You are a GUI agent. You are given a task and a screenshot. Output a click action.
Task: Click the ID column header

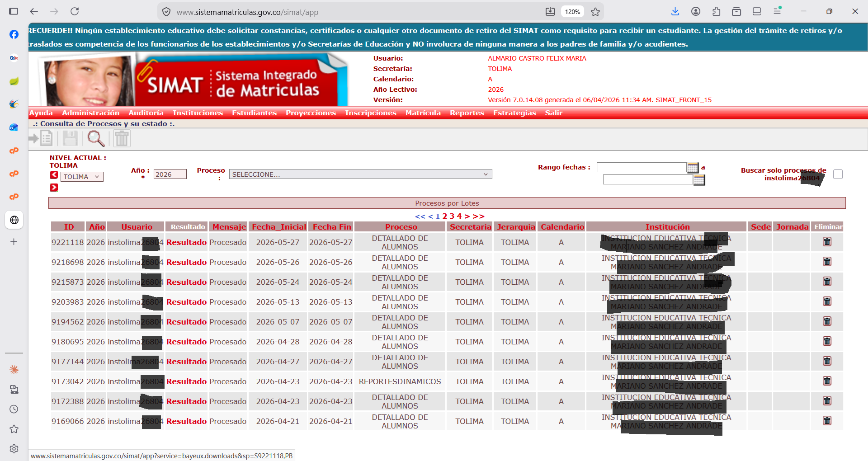click(x=69, y=227)
